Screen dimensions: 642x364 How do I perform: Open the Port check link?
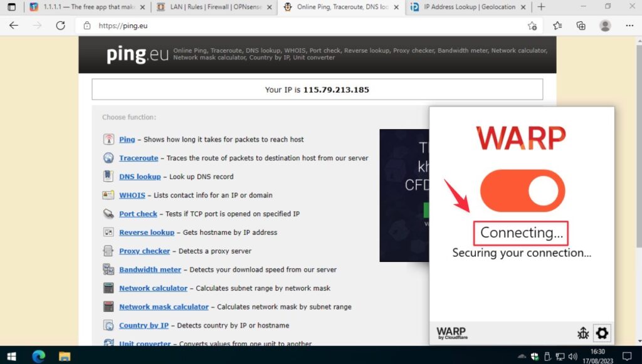(138, 214)
